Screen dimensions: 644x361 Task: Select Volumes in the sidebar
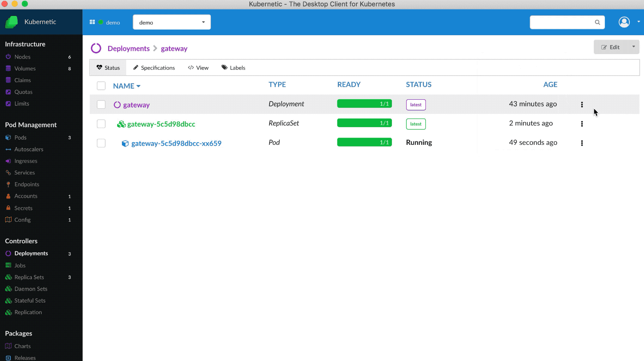(25, 68)
